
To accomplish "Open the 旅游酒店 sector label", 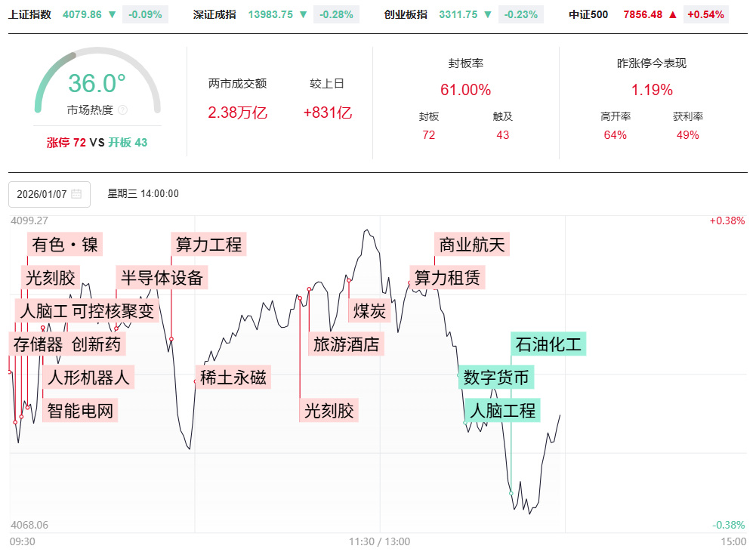I will point(346,344).
